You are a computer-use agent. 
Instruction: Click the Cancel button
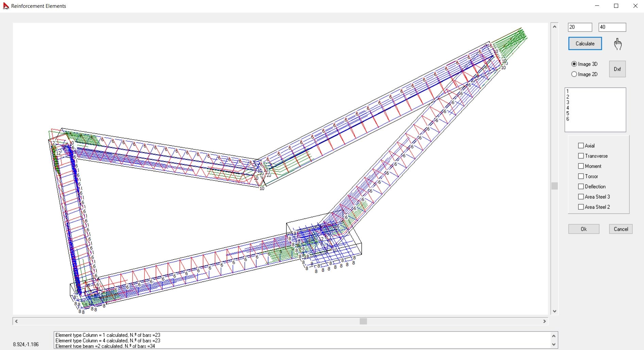621,229
